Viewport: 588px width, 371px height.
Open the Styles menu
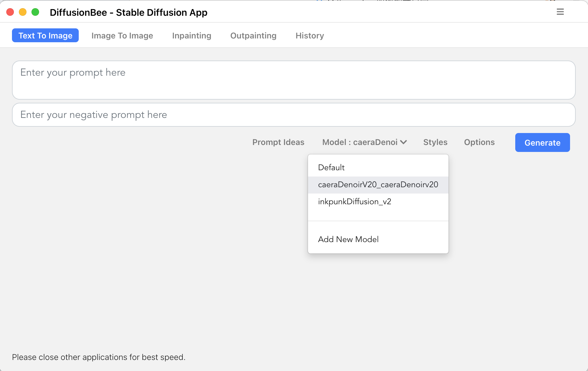tap(435, 142)
